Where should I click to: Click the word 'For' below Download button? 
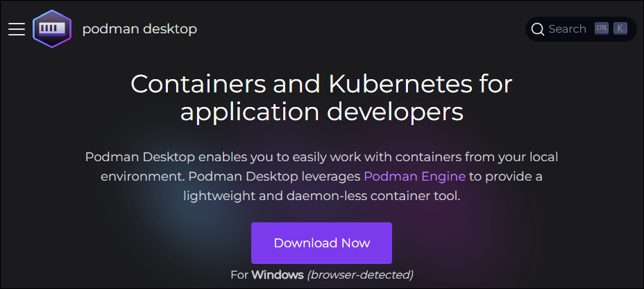pos(239,274)
